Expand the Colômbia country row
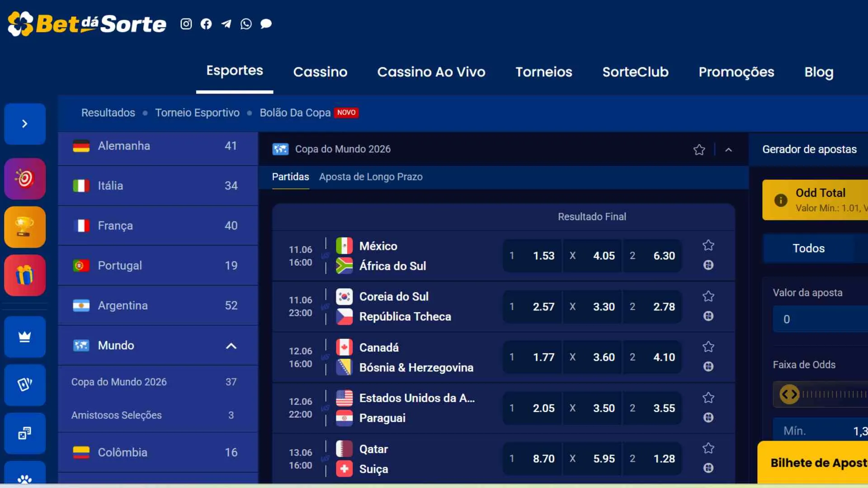 click(x=158, y=452)
